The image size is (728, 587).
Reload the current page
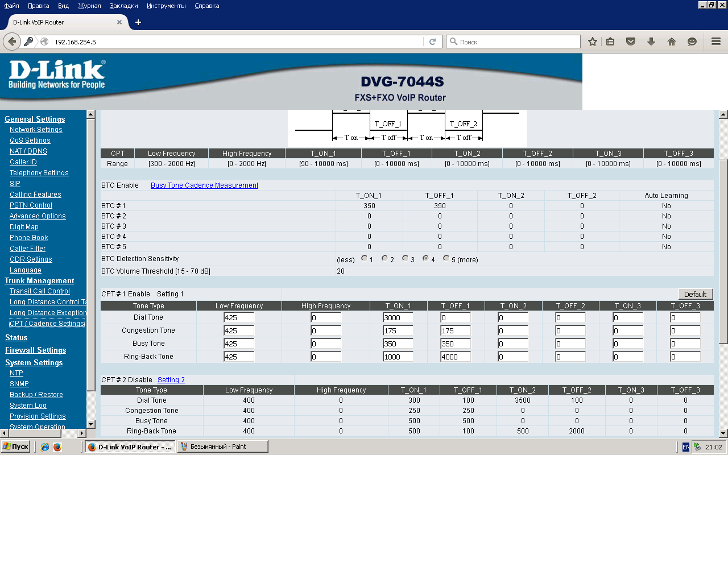pos(432,42)
